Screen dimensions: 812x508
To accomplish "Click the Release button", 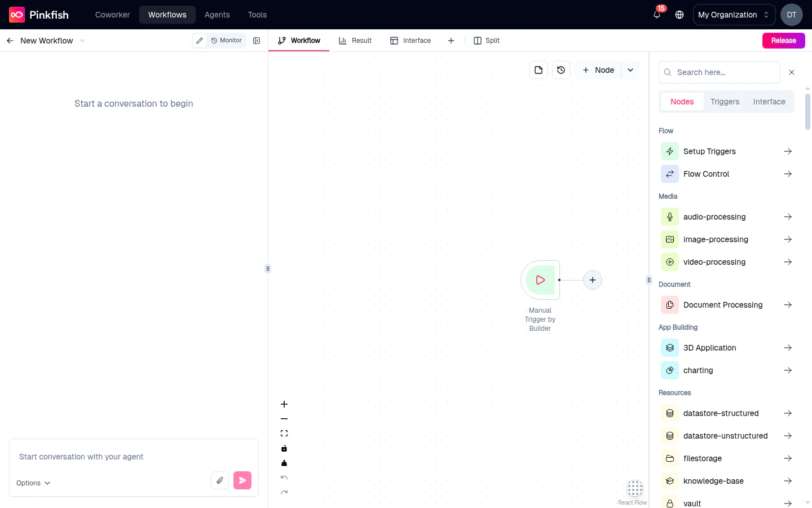I will click(x=783, y=41).
